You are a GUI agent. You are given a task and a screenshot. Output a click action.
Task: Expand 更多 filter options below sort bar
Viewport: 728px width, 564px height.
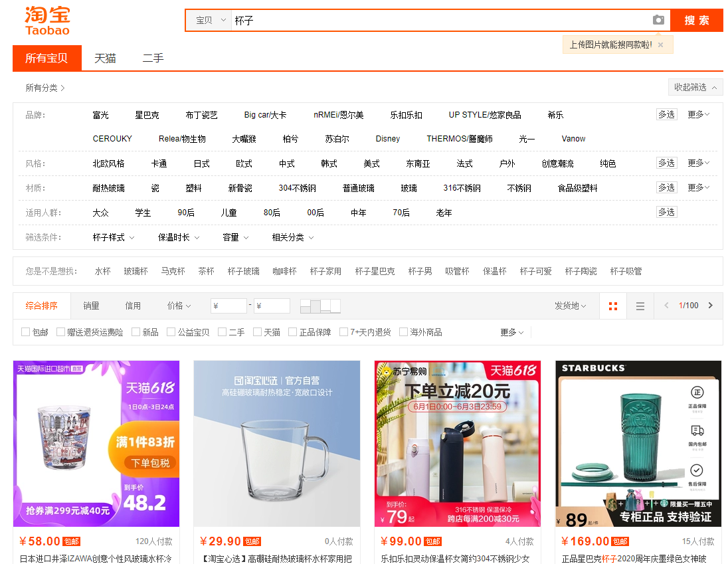pos(511,332)
